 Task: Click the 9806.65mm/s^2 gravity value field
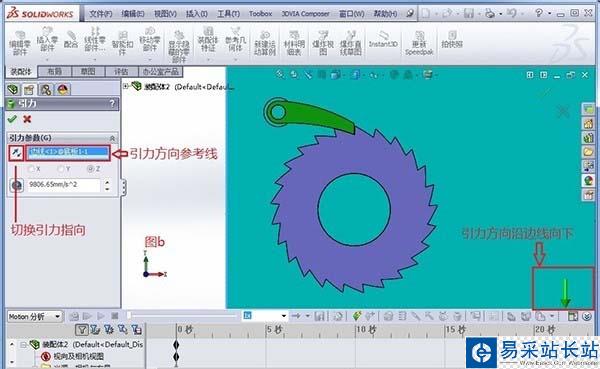64,185
